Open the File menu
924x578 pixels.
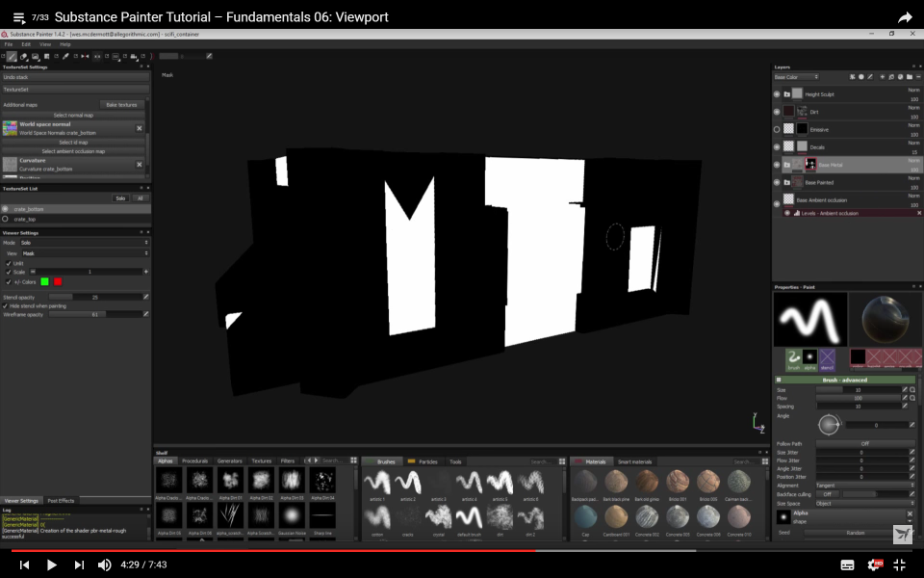pyautogui.click(x=9, y=44)
